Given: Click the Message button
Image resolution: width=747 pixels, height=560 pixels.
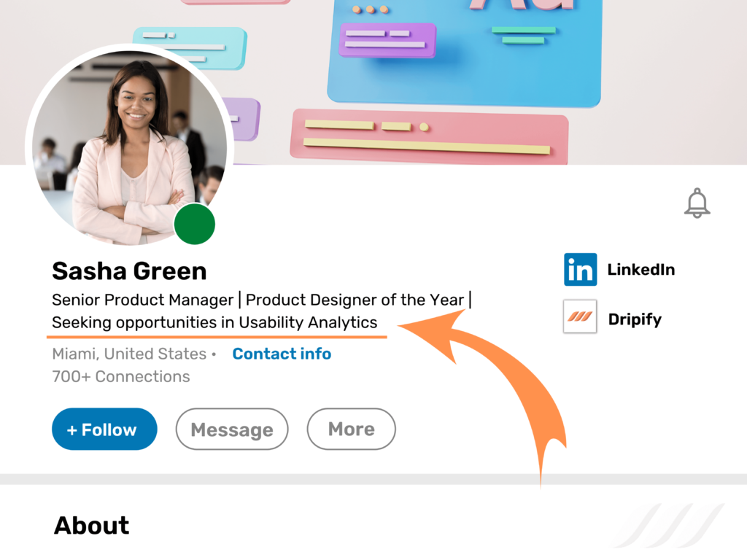Looking at the screenshot, I should tap(232, 429).
